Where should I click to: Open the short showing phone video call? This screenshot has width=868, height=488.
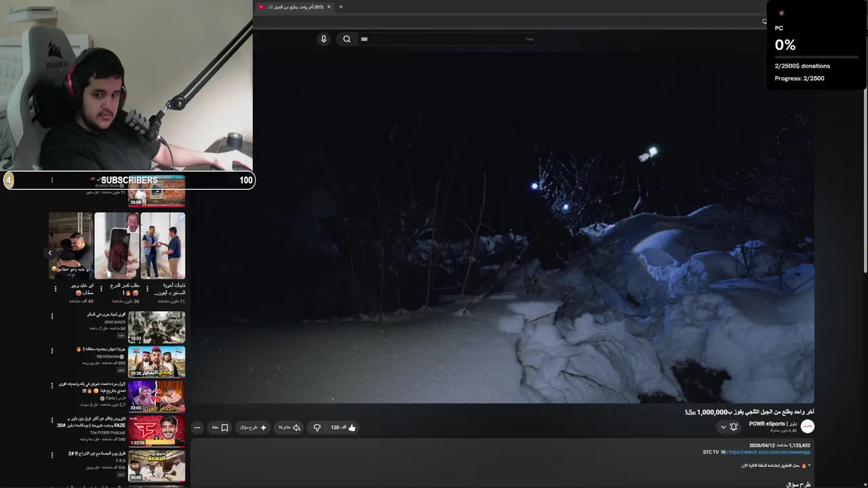pos(117,245)
